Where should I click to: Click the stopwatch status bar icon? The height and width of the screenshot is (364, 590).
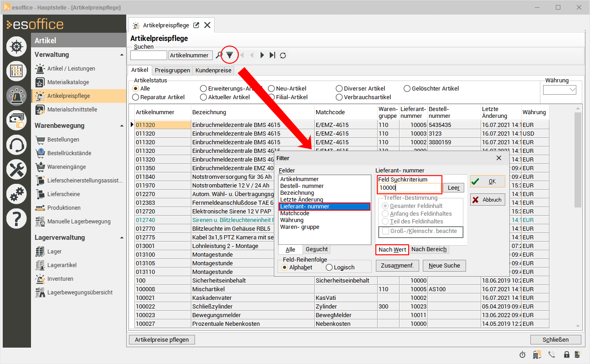pos(523,354)
